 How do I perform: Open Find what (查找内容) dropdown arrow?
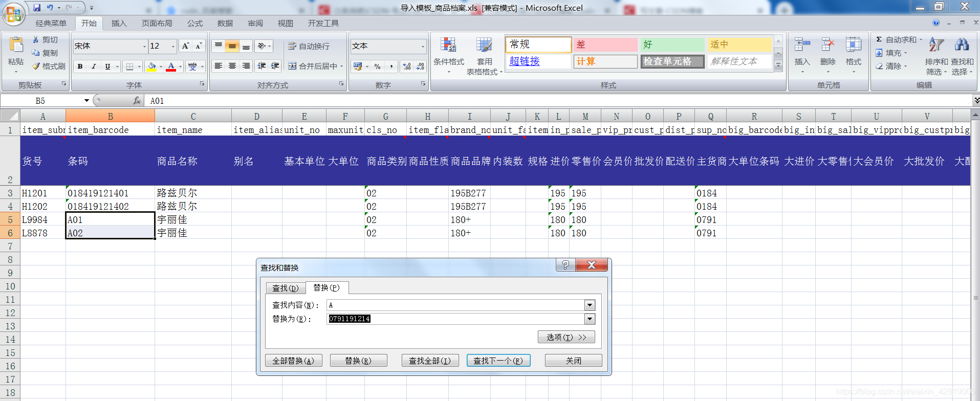[x=590, y=305]
